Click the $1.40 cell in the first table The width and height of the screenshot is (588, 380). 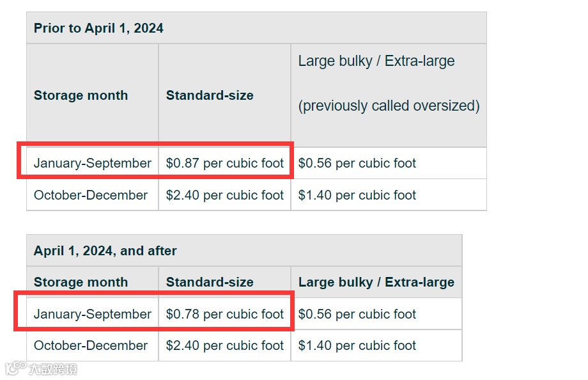[357, 195]
